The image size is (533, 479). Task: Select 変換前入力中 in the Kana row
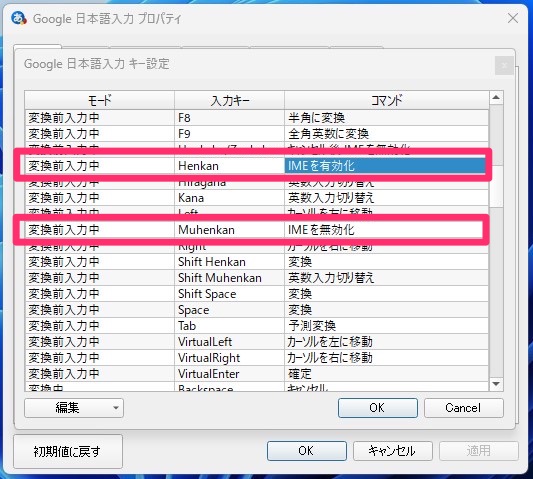(x=100, y=198)
